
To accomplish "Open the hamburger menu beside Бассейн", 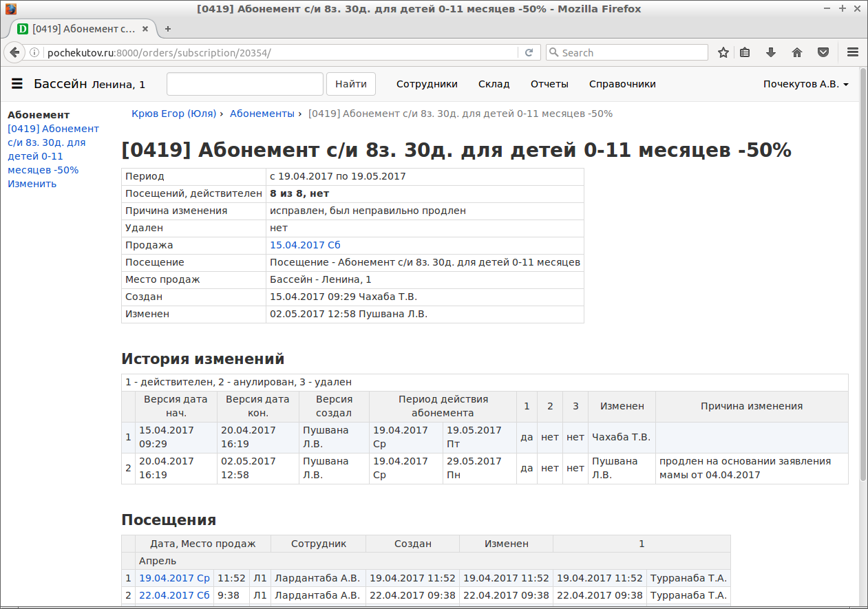I will pyautogui.click(x=17, y=84).
